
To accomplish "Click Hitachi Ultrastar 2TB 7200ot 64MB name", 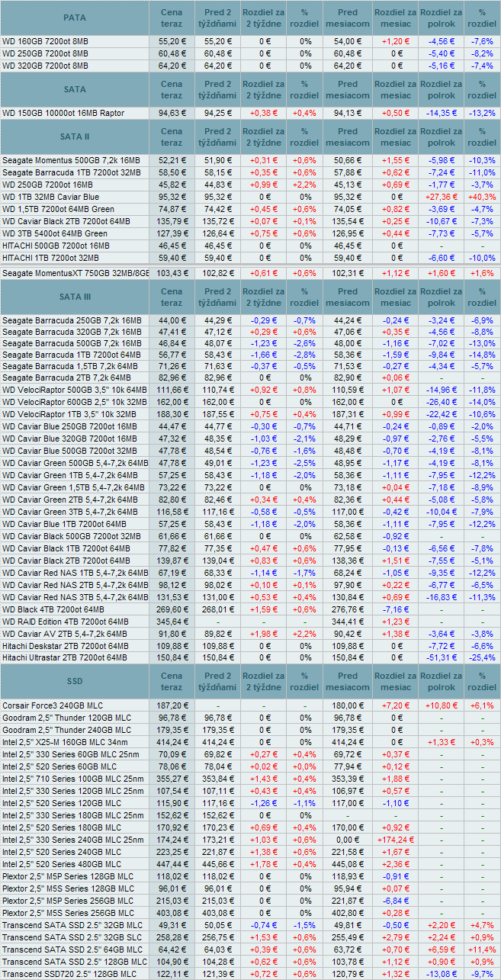I will pos(66,658).
